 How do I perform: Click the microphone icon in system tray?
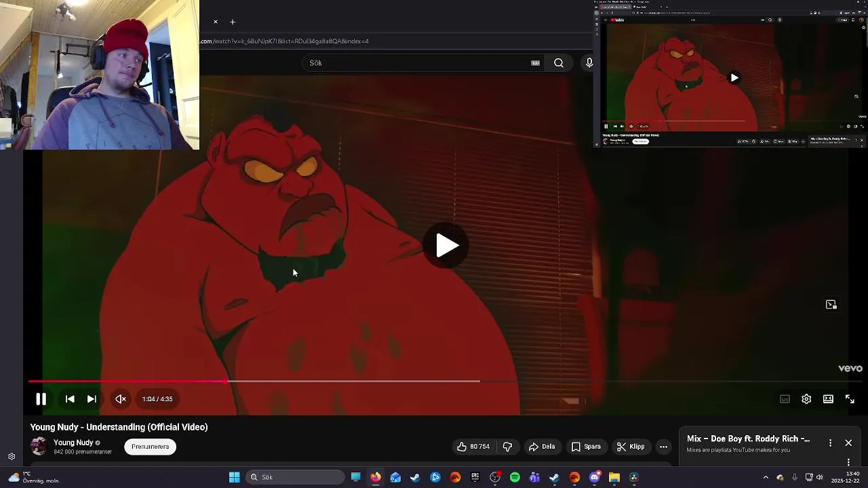pyautogui.click(x=794, y=477)
